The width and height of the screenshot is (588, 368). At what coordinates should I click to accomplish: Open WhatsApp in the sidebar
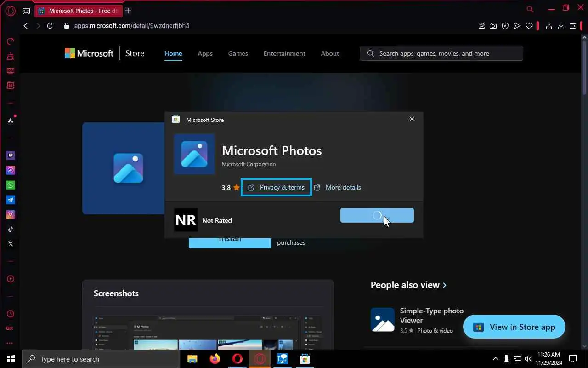pos(10,185)
